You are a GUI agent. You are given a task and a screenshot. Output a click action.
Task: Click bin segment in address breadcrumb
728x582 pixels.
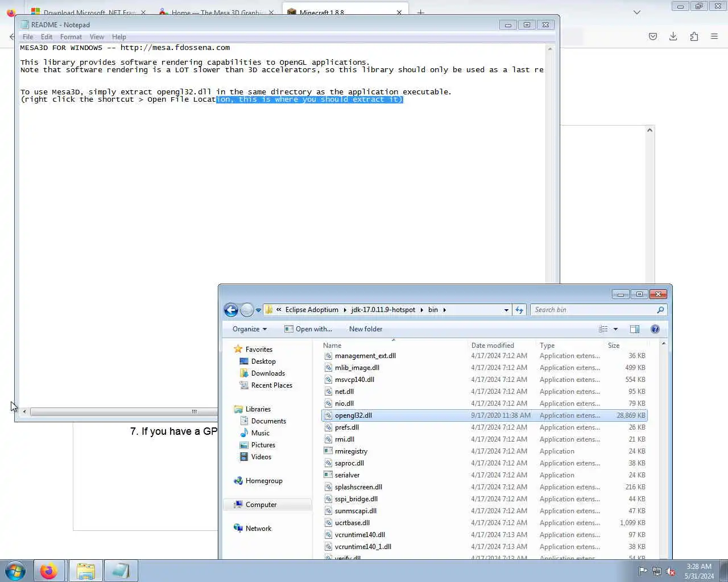pyautogui.click(x=433, y=310)
